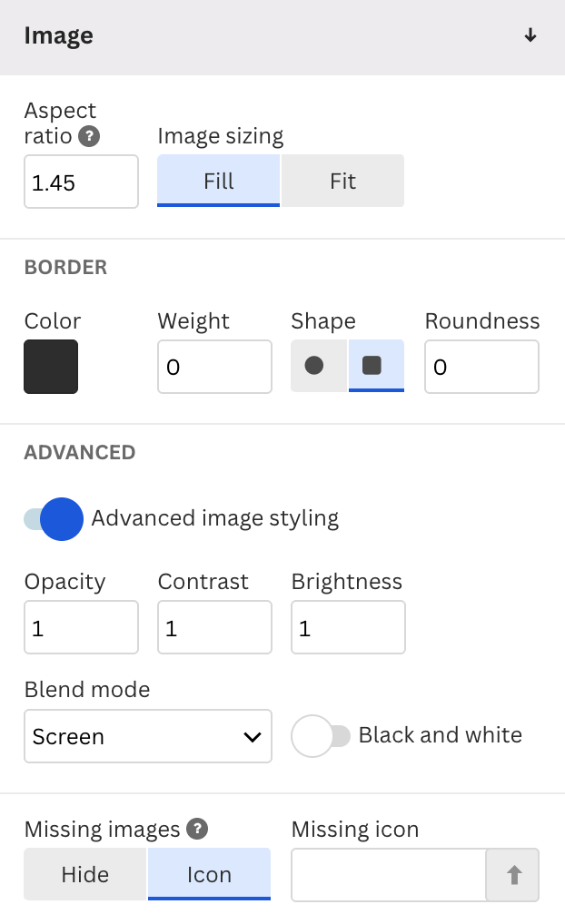Click the Roundness input field
The width and height of the screenshot is (565, 924).
tap(481, 367)
